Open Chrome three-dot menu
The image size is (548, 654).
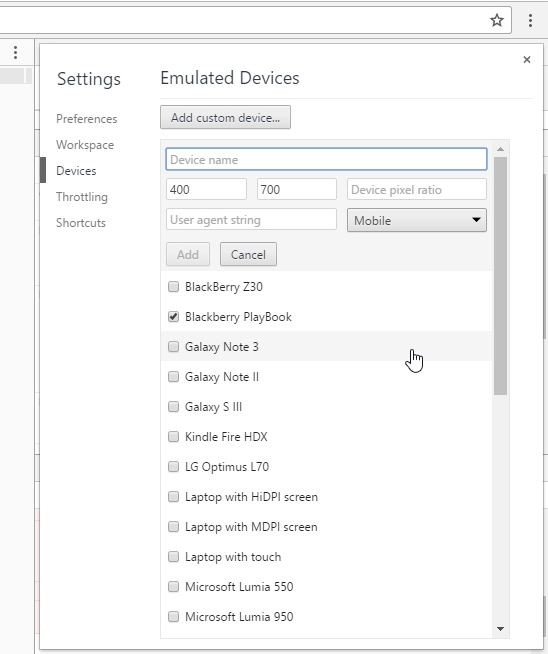point(530,20)
